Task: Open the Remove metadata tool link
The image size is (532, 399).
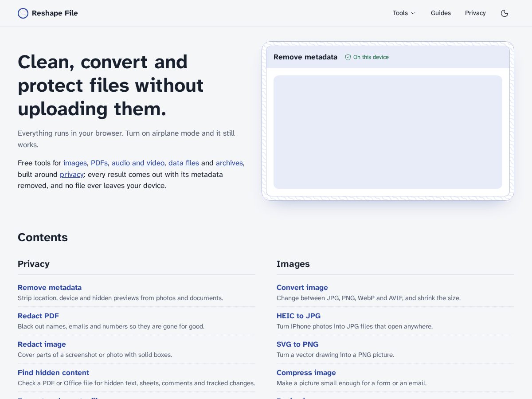Action: click(x=50, y=287)
